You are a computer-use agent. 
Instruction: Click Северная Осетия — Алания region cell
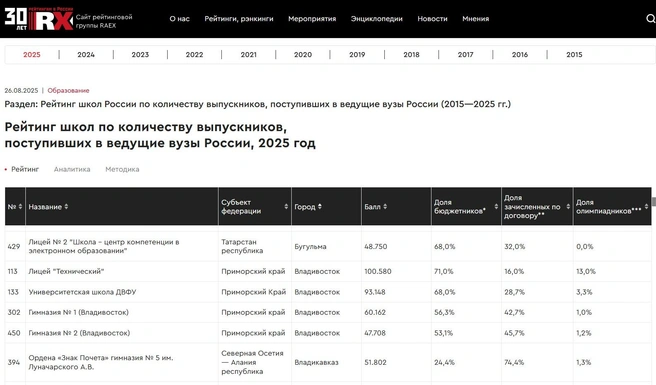tap(252, 362)
